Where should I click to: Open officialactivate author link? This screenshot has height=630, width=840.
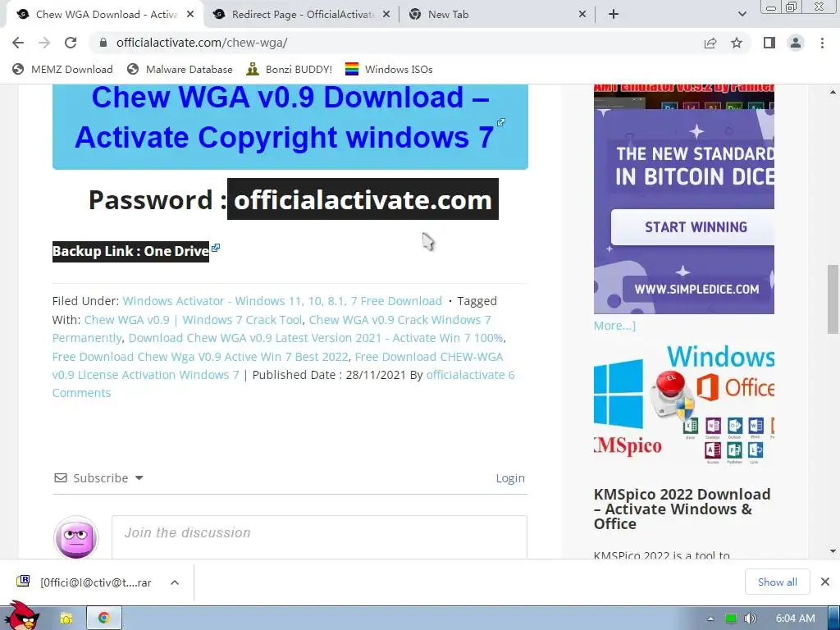[x=466, y=375]
